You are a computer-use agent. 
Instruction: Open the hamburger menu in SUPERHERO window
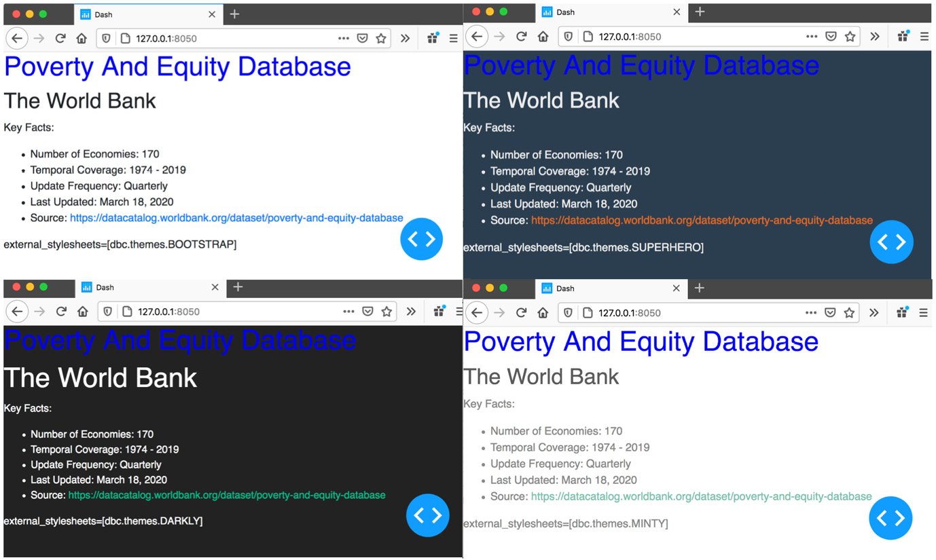tap(924, 37)
